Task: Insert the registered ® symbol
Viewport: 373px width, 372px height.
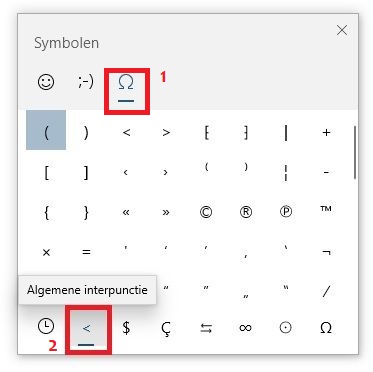Action: click(x=246, y=212)
